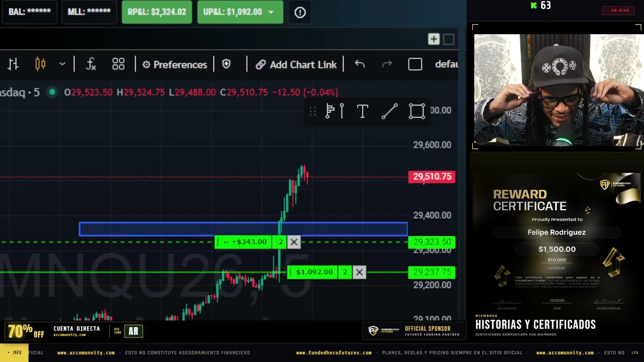Cancel the +$343.00 order with X

pos(294,242)
